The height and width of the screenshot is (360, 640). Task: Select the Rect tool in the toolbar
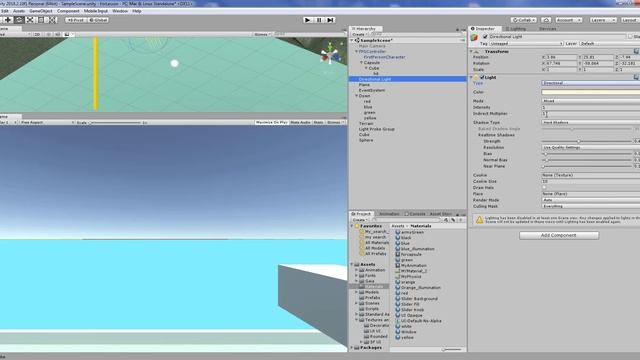[41, 20]
